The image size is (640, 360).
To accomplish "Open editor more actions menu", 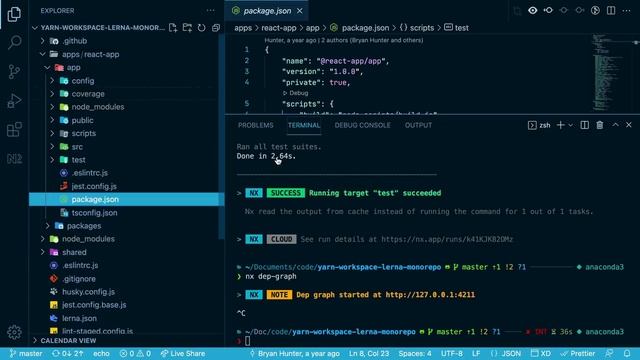I will pos(627,11).
